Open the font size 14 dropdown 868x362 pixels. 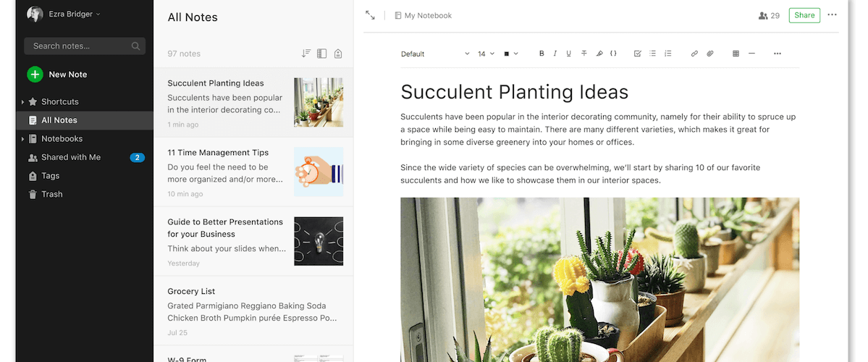click(486, 54)
